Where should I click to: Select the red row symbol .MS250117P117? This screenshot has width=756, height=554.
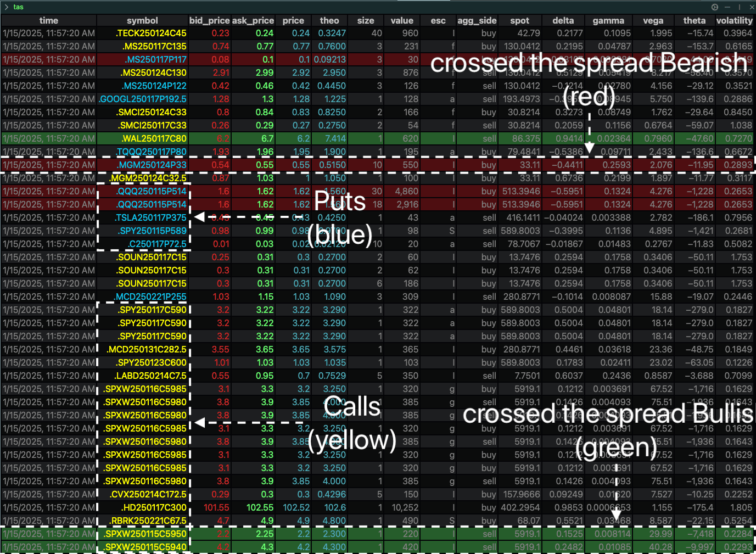(x=155, y=59)
